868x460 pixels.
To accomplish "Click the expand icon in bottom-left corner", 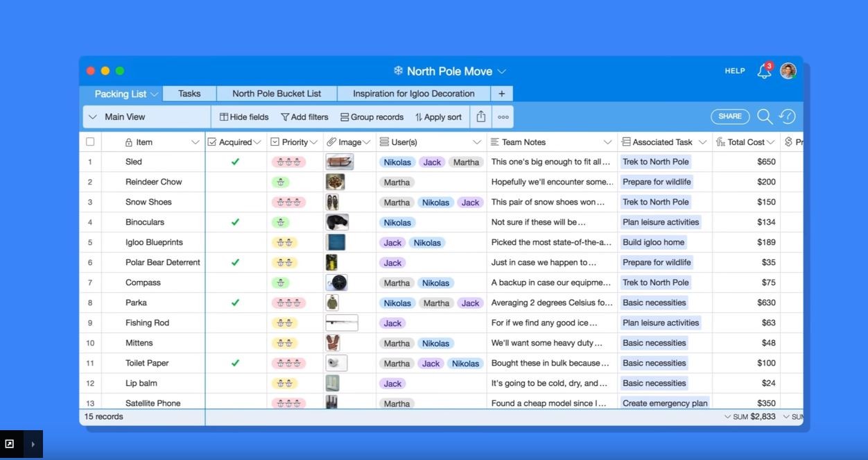I will (x=10, y=444).
